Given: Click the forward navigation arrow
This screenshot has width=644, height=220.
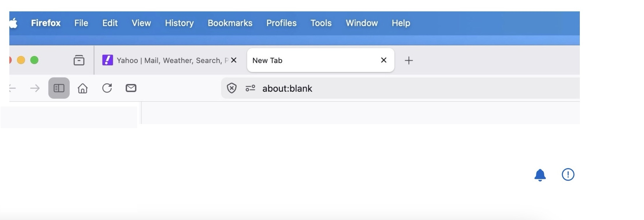Looking at the screenshot, I should (35, 88).
